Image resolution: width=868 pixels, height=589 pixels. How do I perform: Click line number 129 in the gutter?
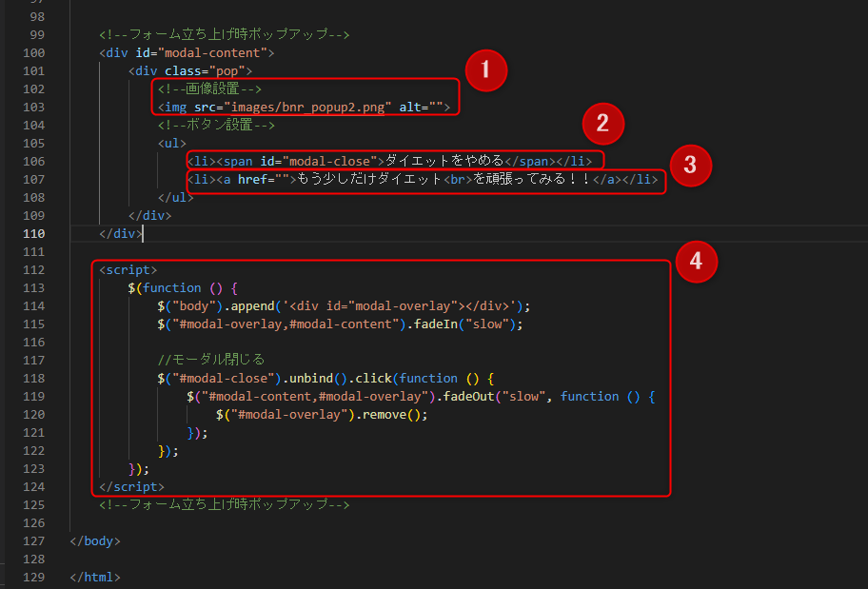tap(33, 577)
